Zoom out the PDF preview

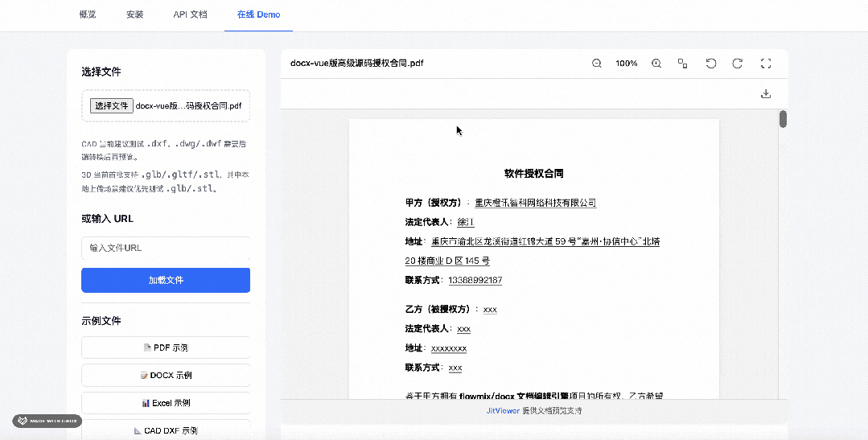[597, 64]
